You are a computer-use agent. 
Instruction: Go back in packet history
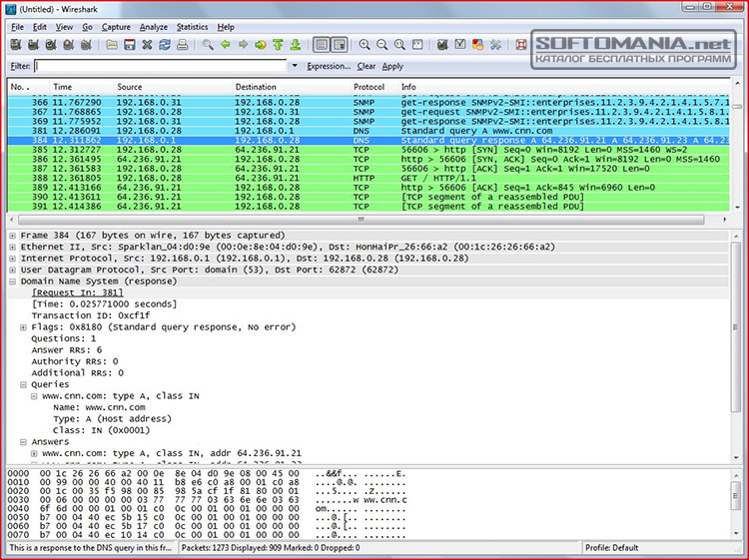[226, 45]
